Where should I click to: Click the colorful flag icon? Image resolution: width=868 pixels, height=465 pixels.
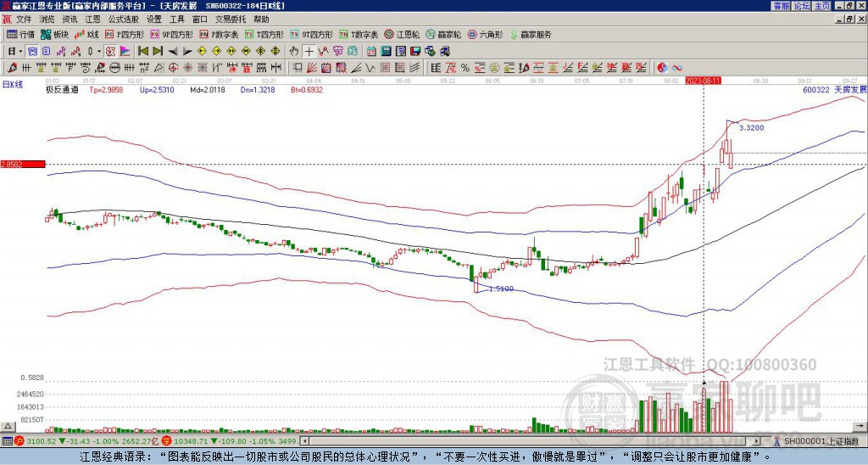(125, 52)
